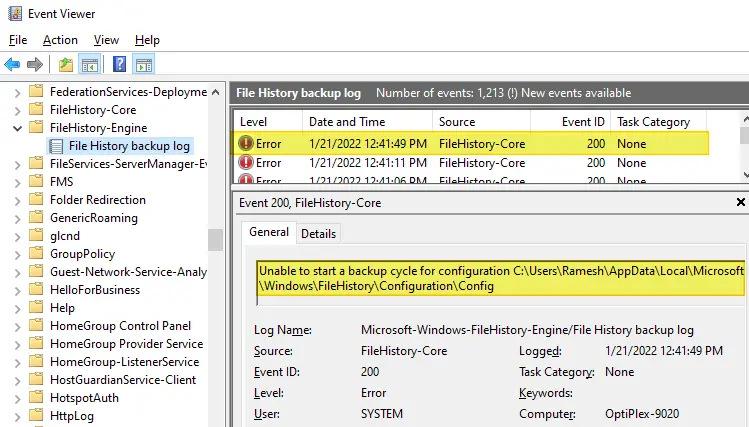Viewport: 749px width, 427px height.
Task: Expand the FederationServices-Deployment node
Action: click(18, 92)
